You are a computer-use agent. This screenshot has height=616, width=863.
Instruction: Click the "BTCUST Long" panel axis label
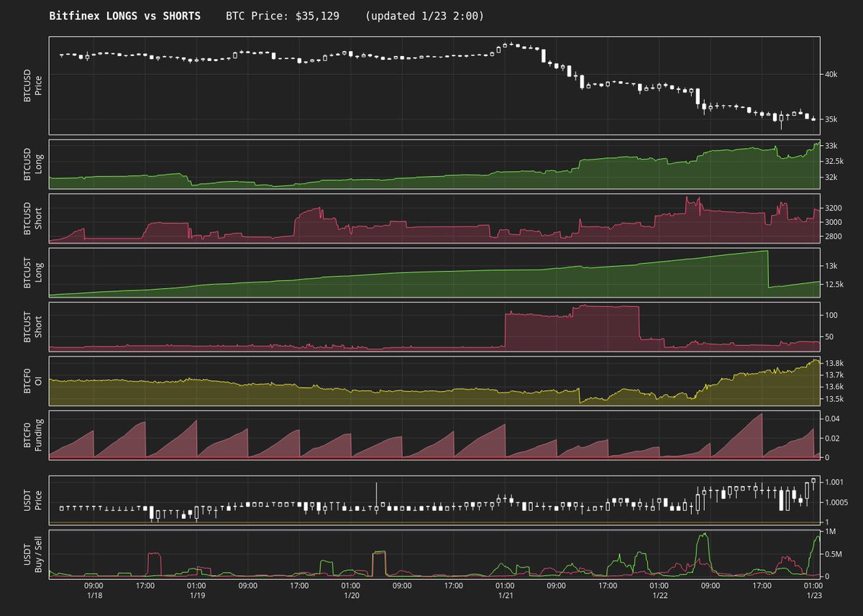pos(33,272)
